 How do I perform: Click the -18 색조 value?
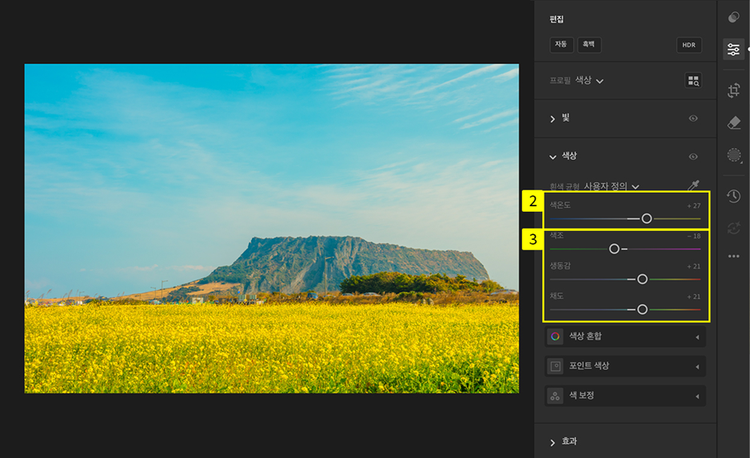point(694,236)
